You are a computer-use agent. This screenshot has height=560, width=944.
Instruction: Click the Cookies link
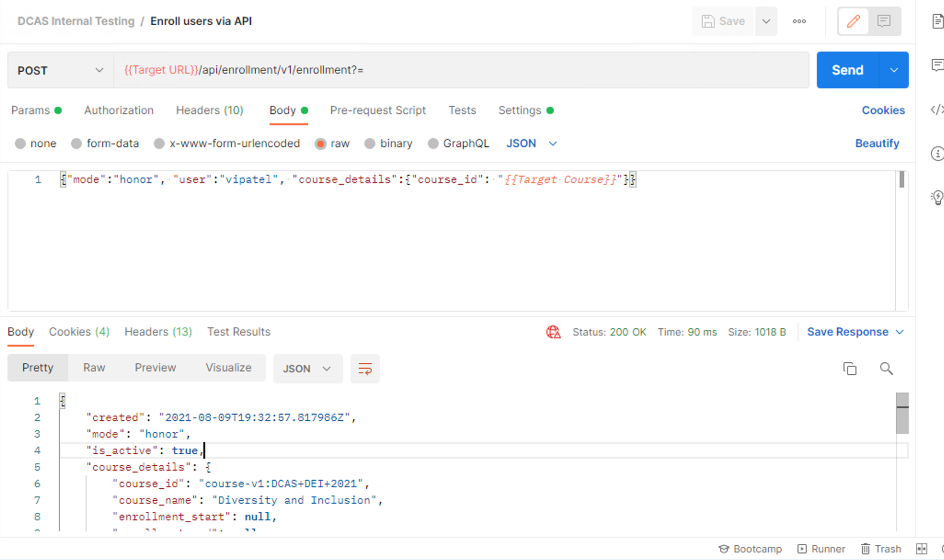[883, 110]
